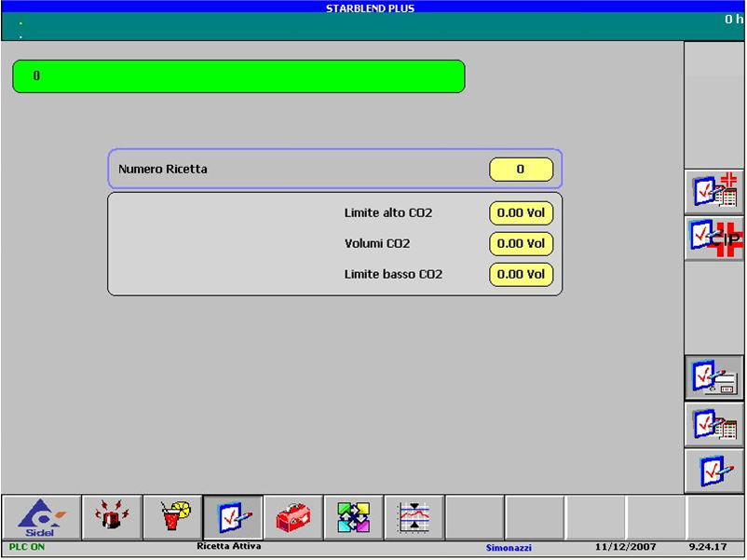The image size is (747, 560).
Task: Select the recipe checklist icon in bottom toolbar
Action: (x=233, y=517)
